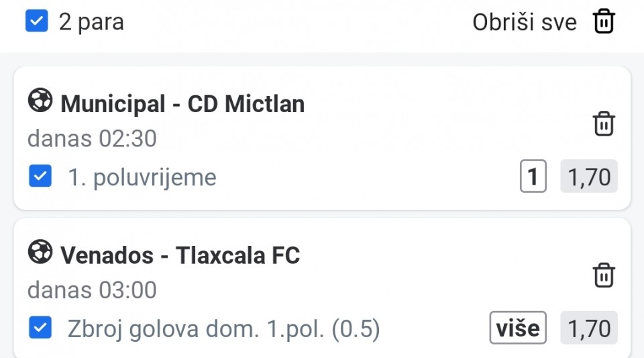Click the football icon next to Venados

pyautogui.click(x=40, y=253)
